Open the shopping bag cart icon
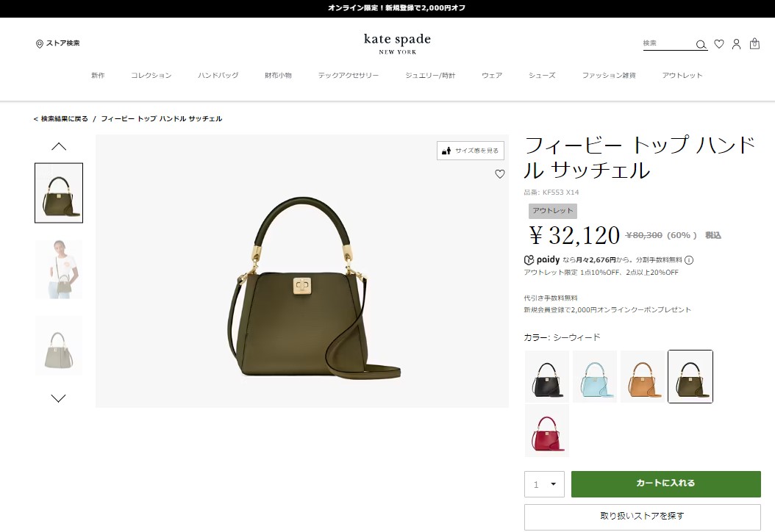775x532 pixels. (x=754, y=44)
